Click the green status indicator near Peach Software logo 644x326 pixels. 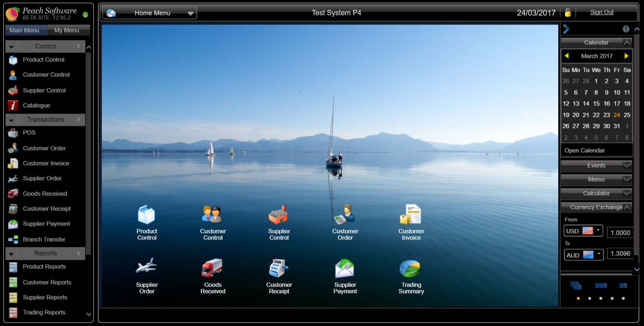(x=85, y=14)
